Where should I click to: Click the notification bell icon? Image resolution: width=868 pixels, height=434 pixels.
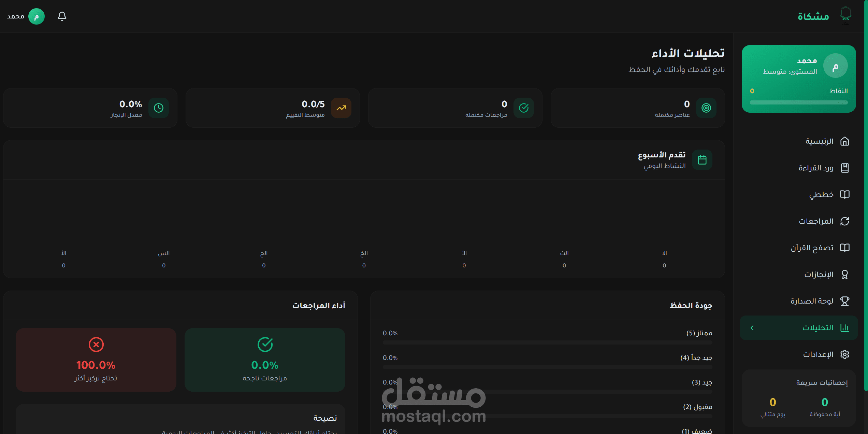pyautogui.click(x=62, y=16)
